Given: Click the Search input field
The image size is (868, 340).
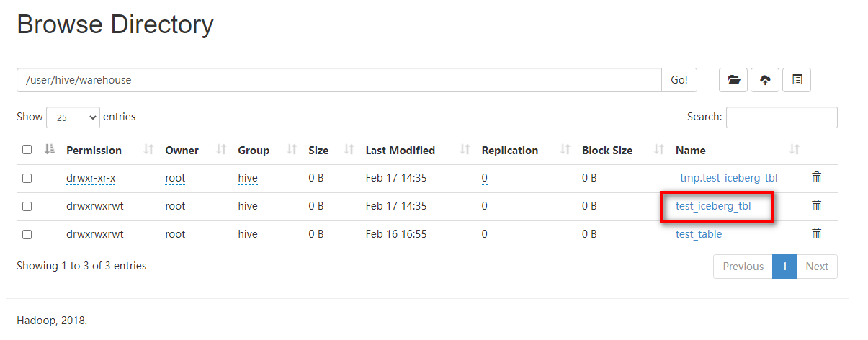Looking at the screenshot, I should [782, 117].
